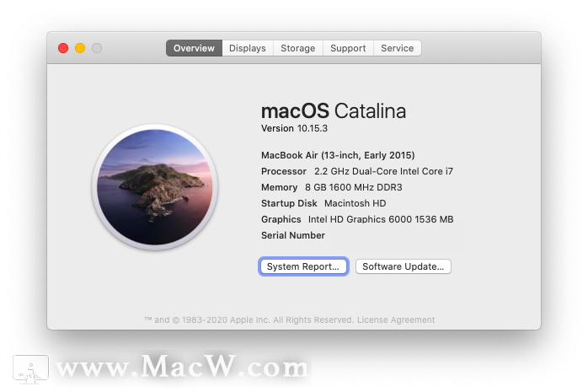Click the Version 10.15.3 text
Screen dimensions: 588x392
294,128
